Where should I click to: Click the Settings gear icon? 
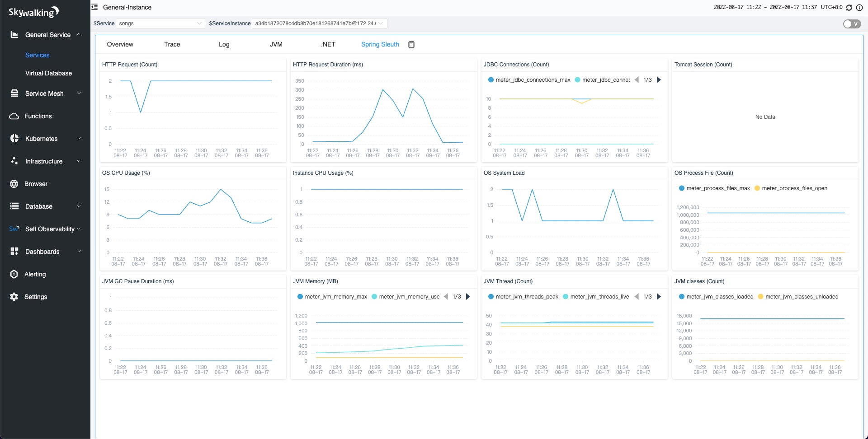[x=14, y=297]
